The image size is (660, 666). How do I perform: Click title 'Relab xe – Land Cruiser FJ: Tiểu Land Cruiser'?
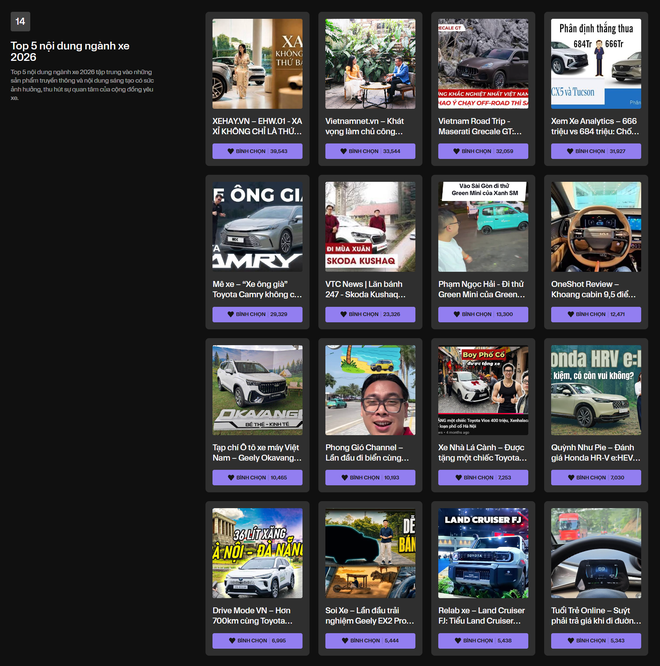pos(482,615)
